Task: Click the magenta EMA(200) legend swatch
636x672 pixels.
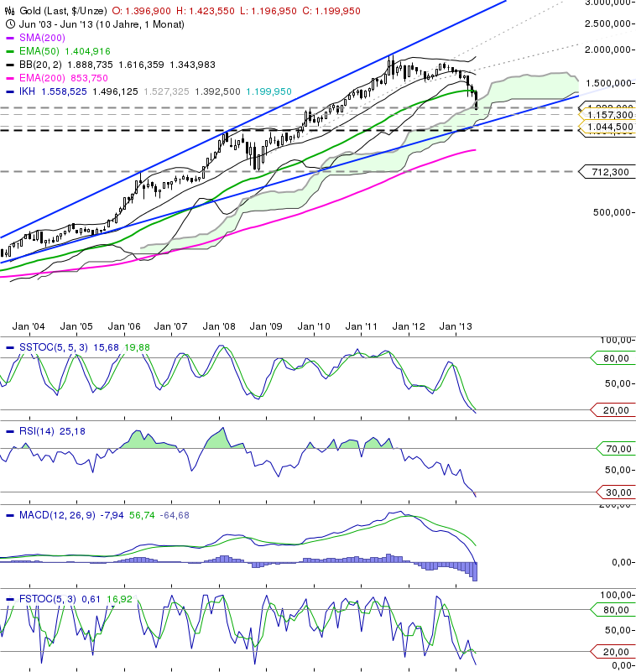Action: click(x=10, y=78)
